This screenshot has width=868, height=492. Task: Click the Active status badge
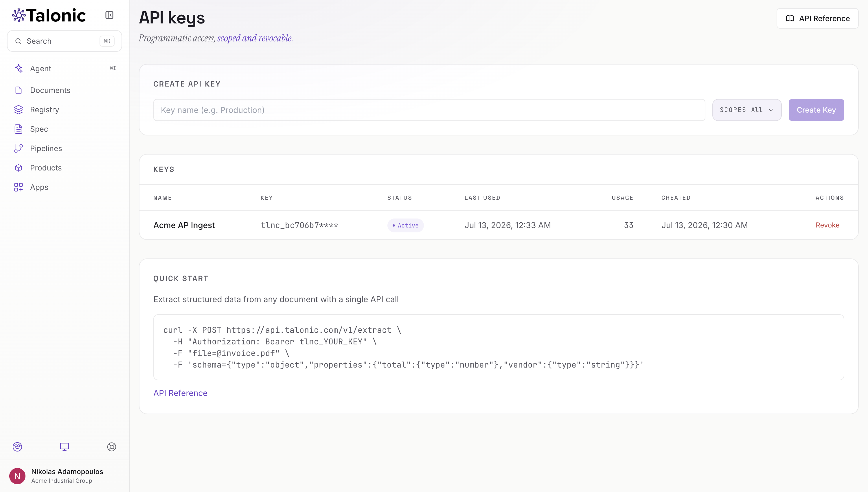pyautogui.click(x=405, y=225)
